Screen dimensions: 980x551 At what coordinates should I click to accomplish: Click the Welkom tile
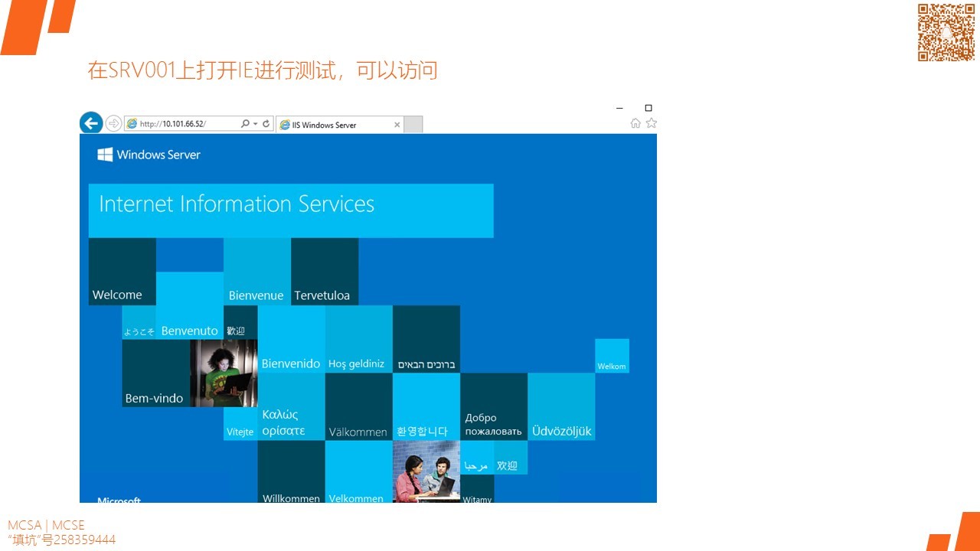(x=612, y=356)
